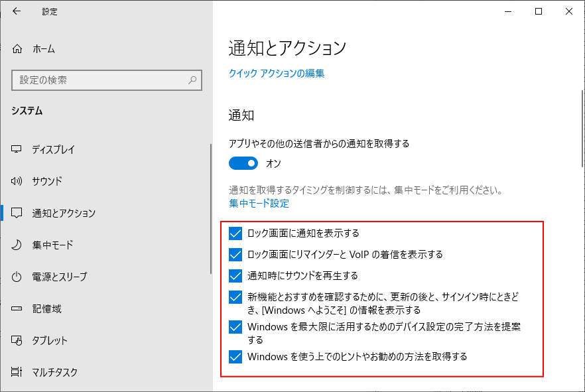Viewport: 585px width, 392px height.
Task: Click the Home house icon
Action: tap(17, 49)
